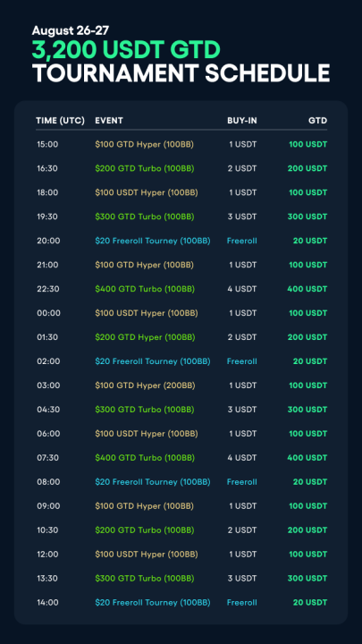The width and height of the screenshot is (362, 644).
Task: Click the 22:30 $400 GTD Turbo event
Action: click(x=145, y=289)
